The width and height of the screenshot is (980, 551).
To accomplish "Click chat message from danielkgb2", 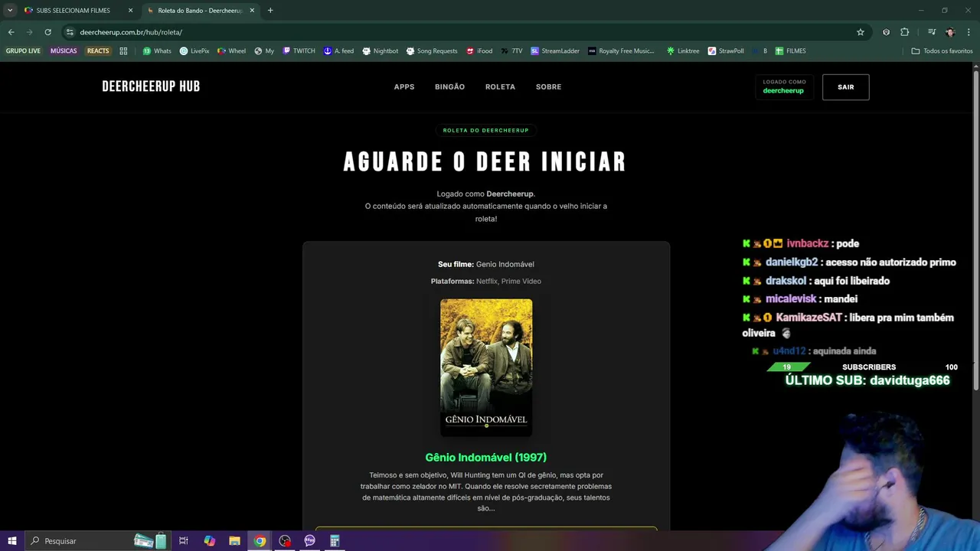I will 850,262.
